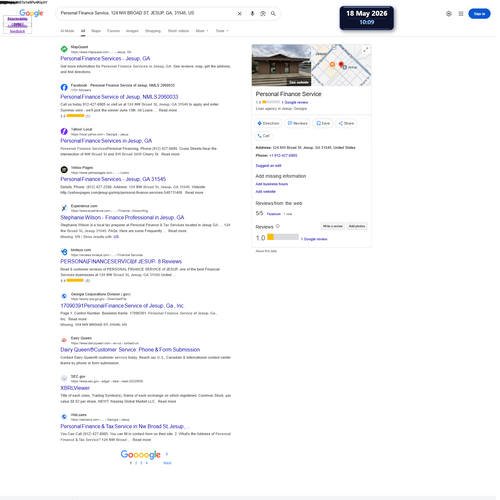Viewport: 500px width, 500px height.
Task: Open Personal Finance Services - Jesup, GA MapQuest link
Action: coord(105,59)
